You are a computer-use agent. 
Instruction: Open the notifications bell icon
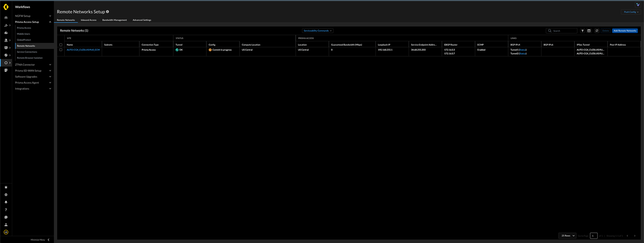(x=6, y=202)
